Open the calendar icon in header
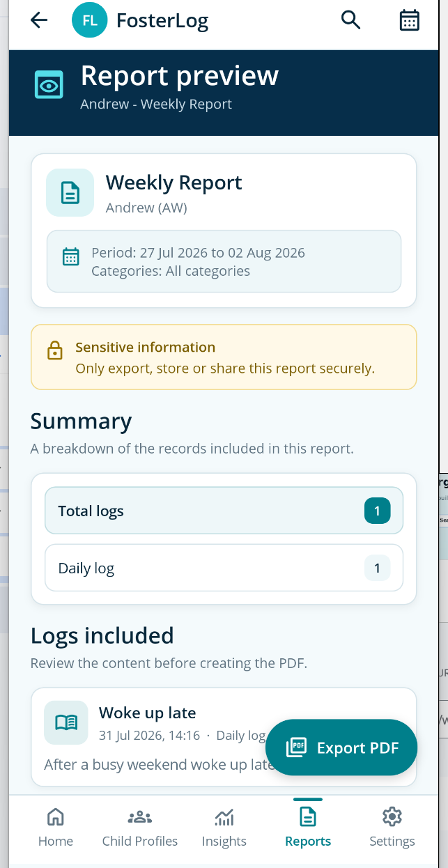Viewport: 448px width, 868px height. (409, 20)
